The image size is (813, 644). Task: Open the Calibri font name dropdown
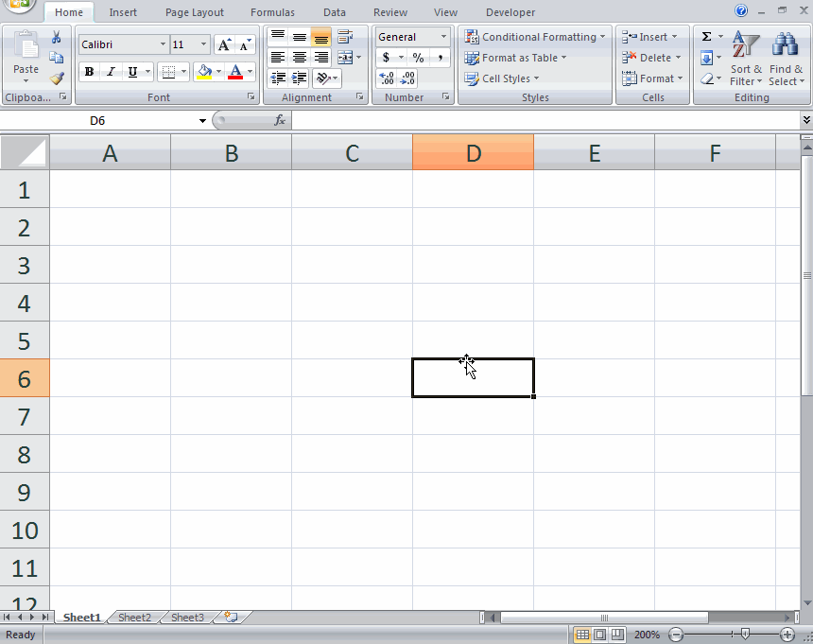coord(163,44)
